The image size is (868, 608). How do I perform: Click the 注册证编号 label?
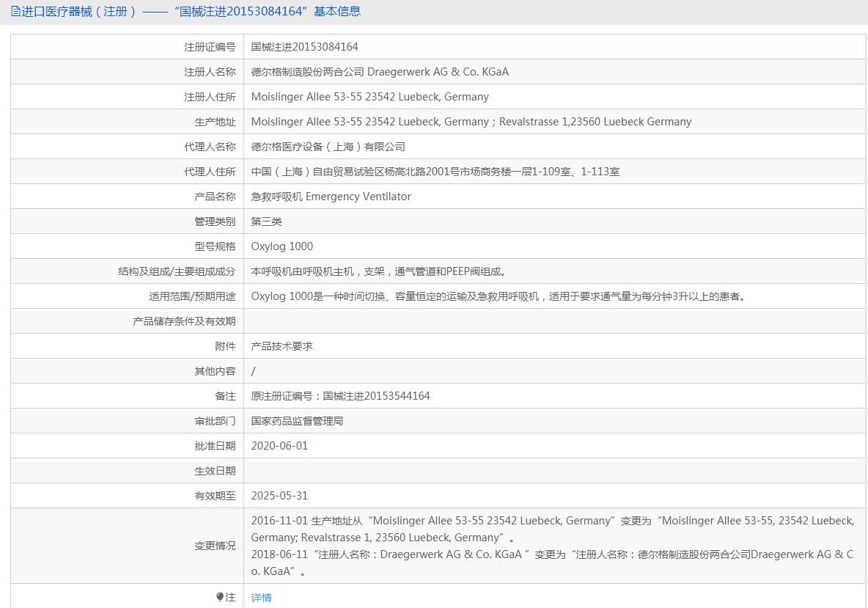tap(210, 47)
